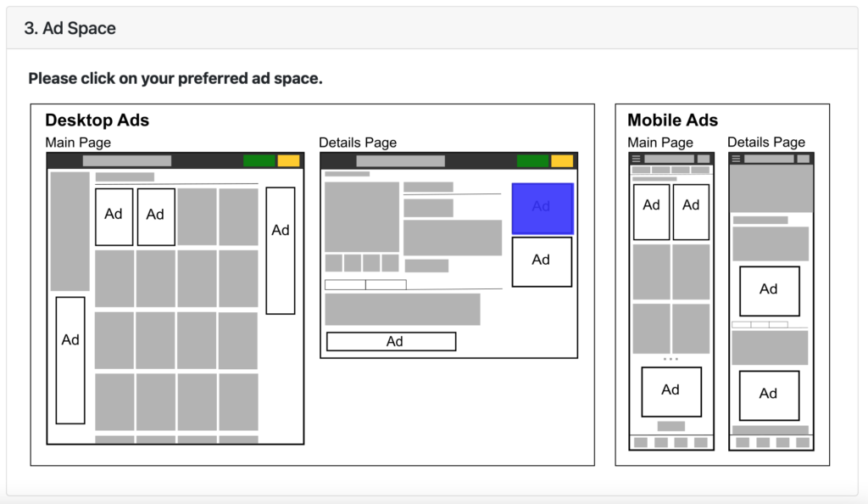Choose upper Ad on Mobile Details Page
This screenshot has width=868, height=504.
coord(770,291)
